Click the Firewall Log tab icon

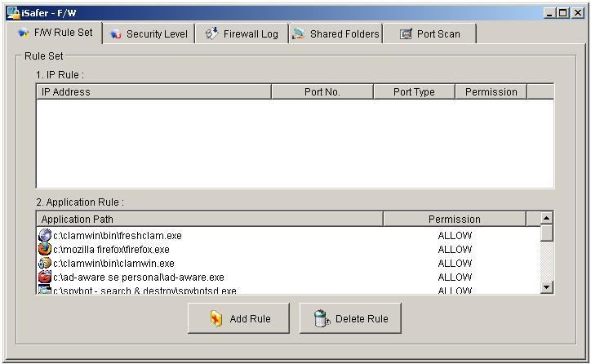pyautogui.click(x=211, y=34)
